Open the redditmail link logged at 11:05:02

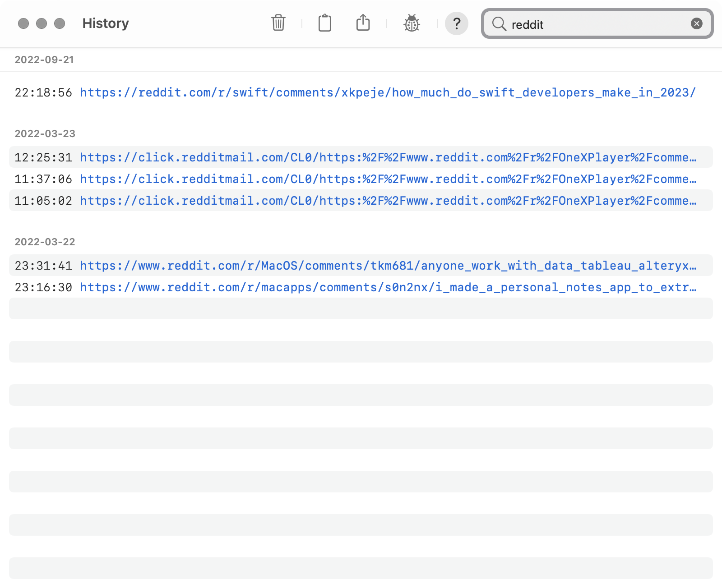[x=388, y=201]
